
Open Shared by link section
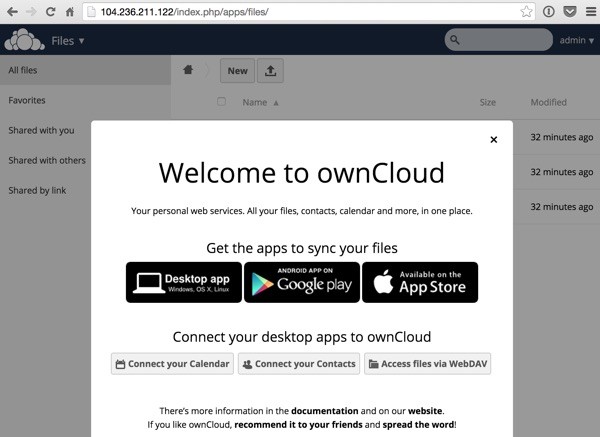[x=37, y=190]
